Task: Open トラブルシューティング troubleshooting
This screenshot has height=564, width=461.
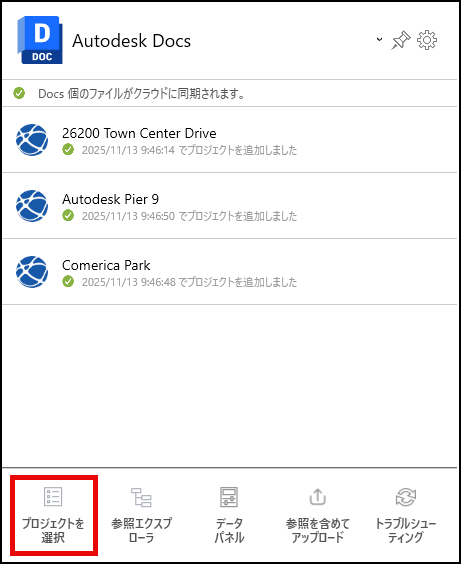Action: coord(406,515)
